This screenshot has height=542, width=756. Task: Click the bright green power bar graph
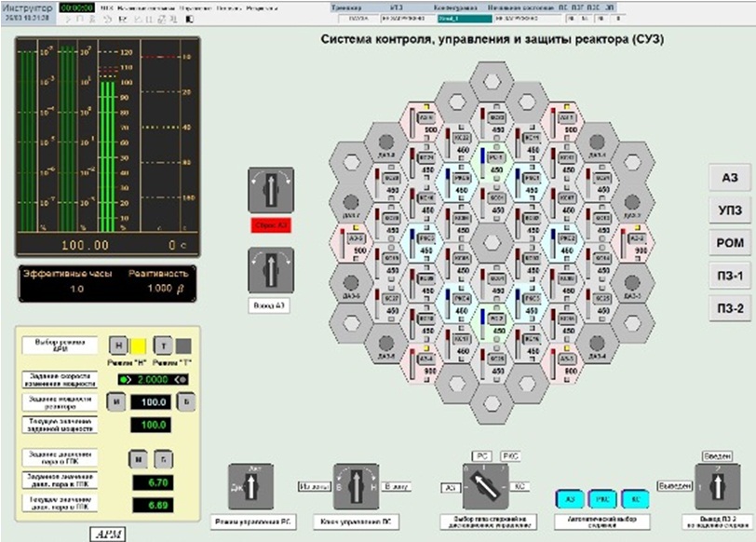coord(108,156)
